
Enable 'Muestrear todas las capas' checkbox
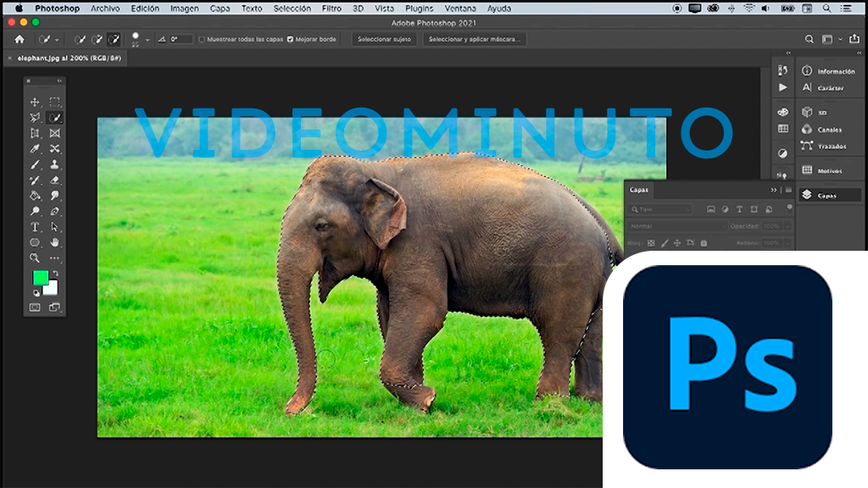(x=202, y=39)
